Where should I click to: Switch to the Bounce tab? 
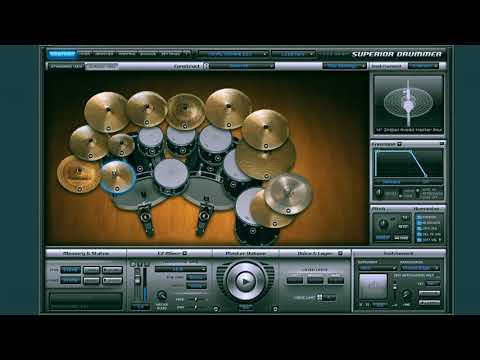[148, 54]
